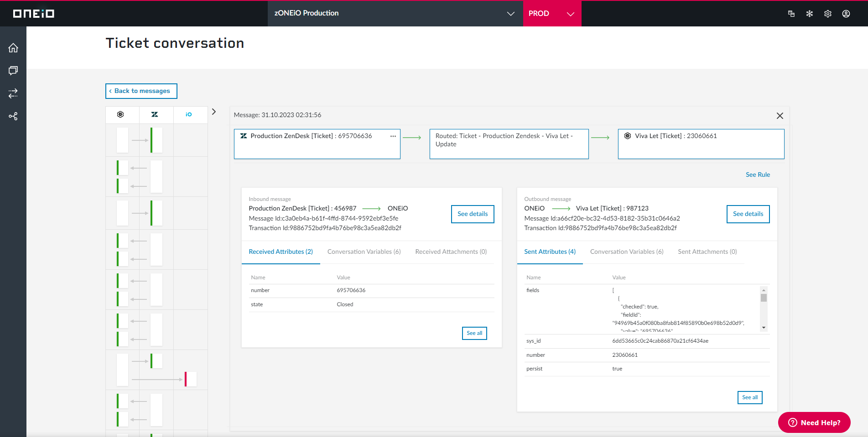
Task: Click the outbound number value 23060661
Action: [x=625, y=355]
